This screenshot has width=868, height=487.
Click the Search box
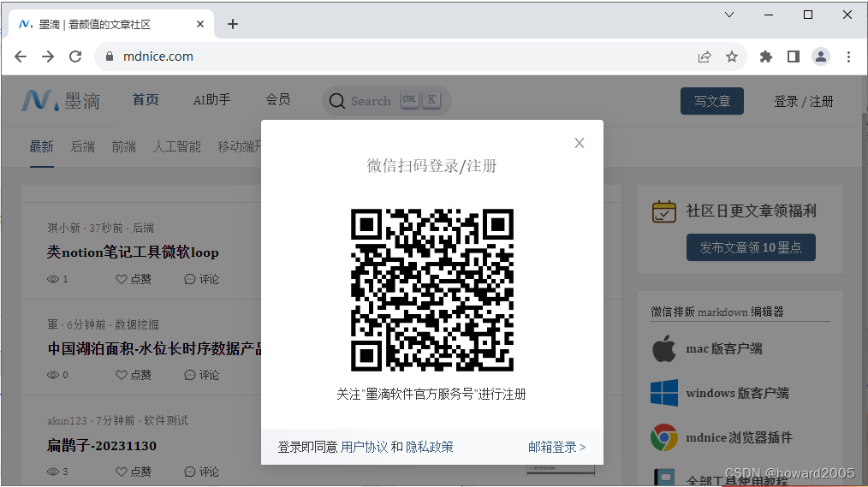[x=386, y=101]
